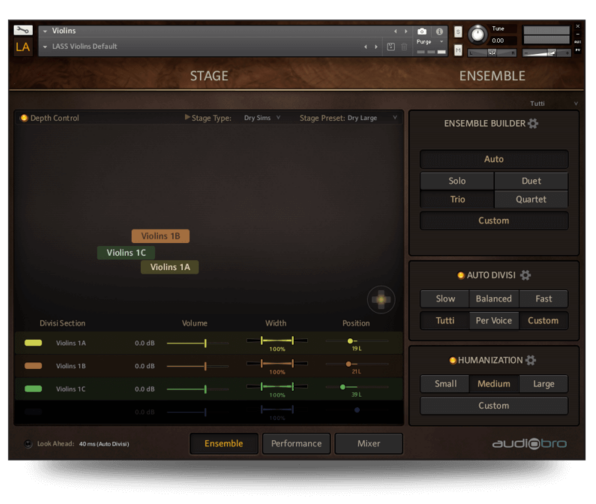
Task: Open the camera snapshot icon
Action: 422,32
